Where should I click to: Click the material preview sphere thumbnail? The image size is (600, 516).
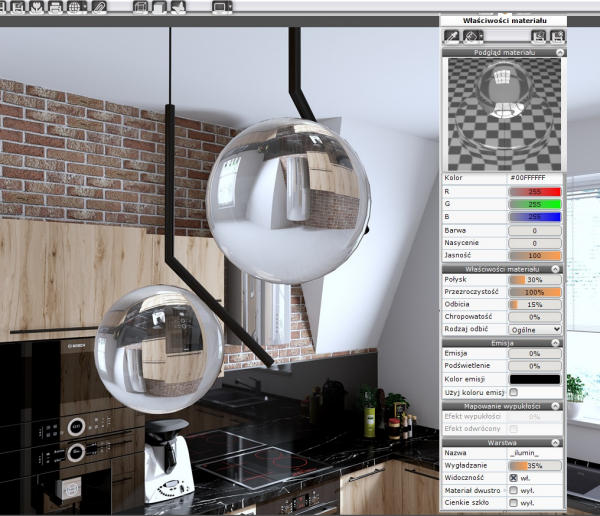[504, 114]
